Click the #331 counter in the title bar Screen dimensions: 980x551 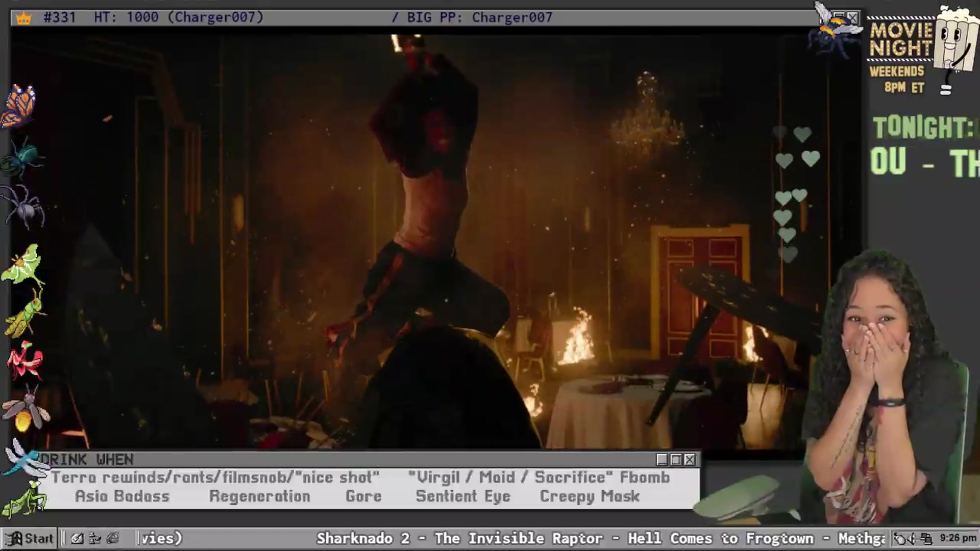(59, 18)
